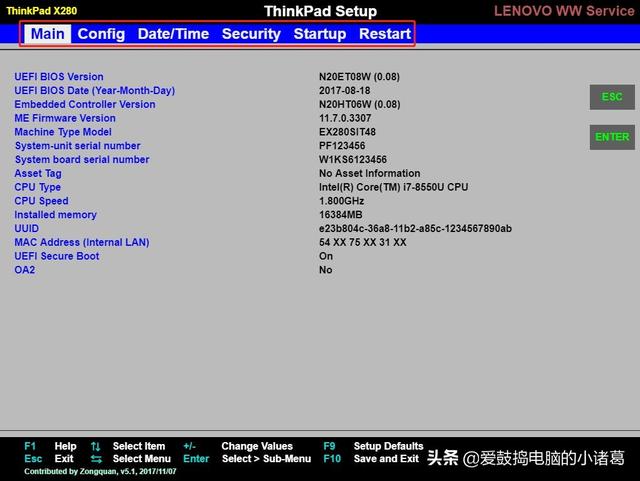Click the up-down arrows Select Item icon
This screenshot has height=481, width=640.
[x=96, y=446]
